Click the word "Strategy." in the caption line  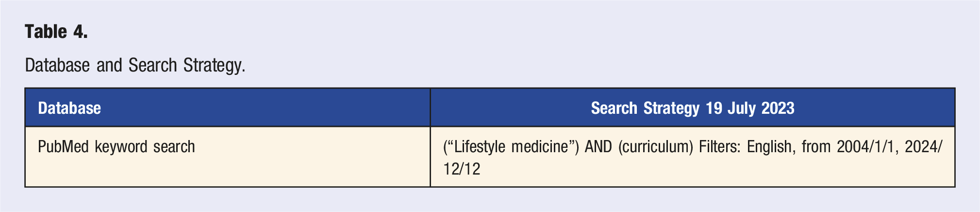point(214,65)
